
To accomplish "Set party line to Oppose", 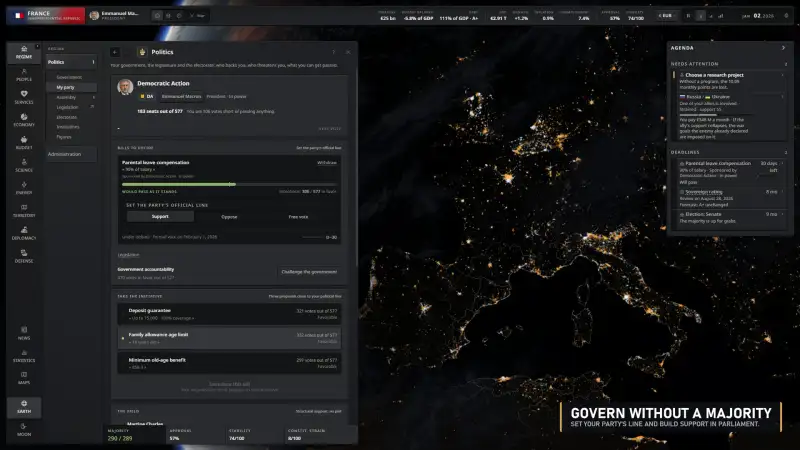I will [x=229, y=216].
